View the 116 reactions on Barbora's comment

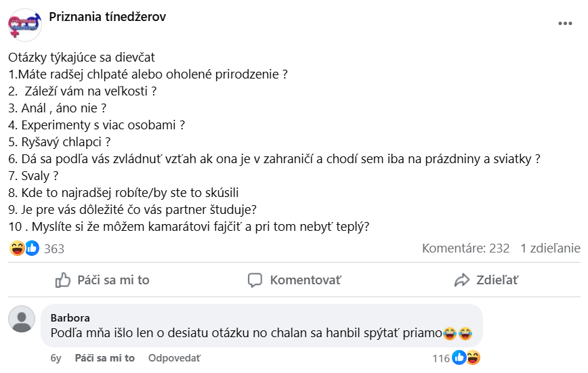(441, 357)
